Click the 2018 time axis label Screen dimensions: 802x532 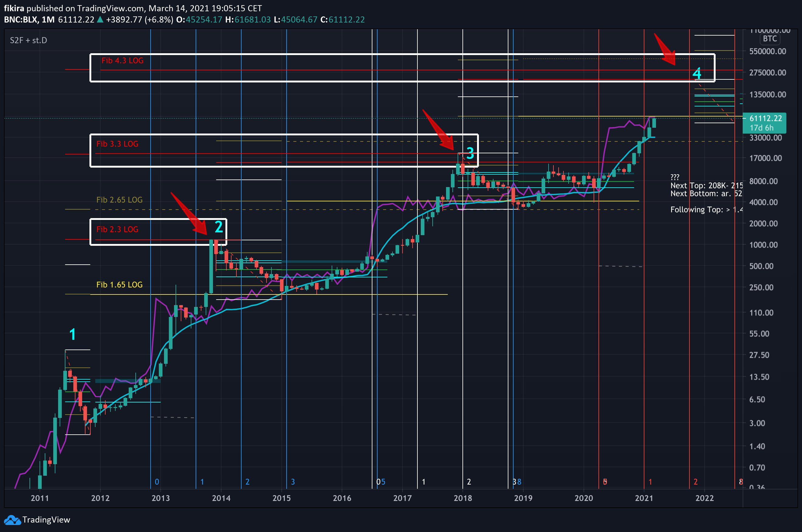tap(462, 498)
